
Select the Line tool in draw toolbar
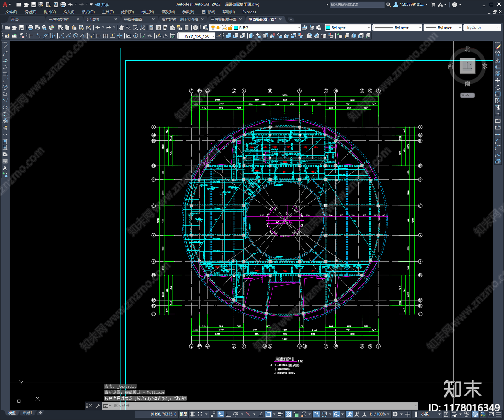[5, 47]
